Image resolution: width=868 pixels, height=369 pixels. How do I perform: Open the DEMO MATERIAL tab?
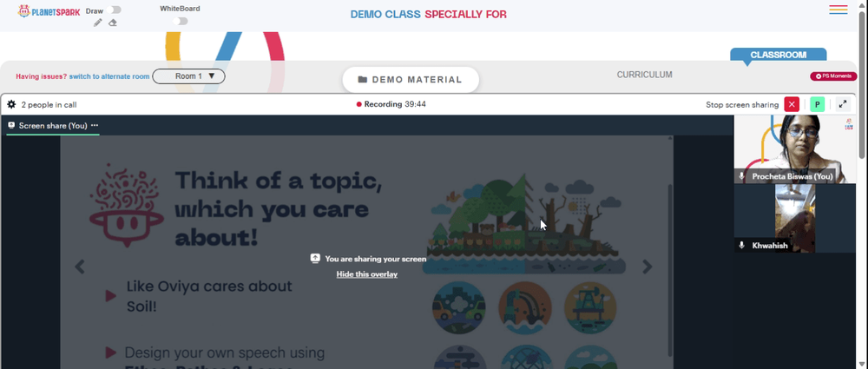pyautogui.click(x=411, y=80)
